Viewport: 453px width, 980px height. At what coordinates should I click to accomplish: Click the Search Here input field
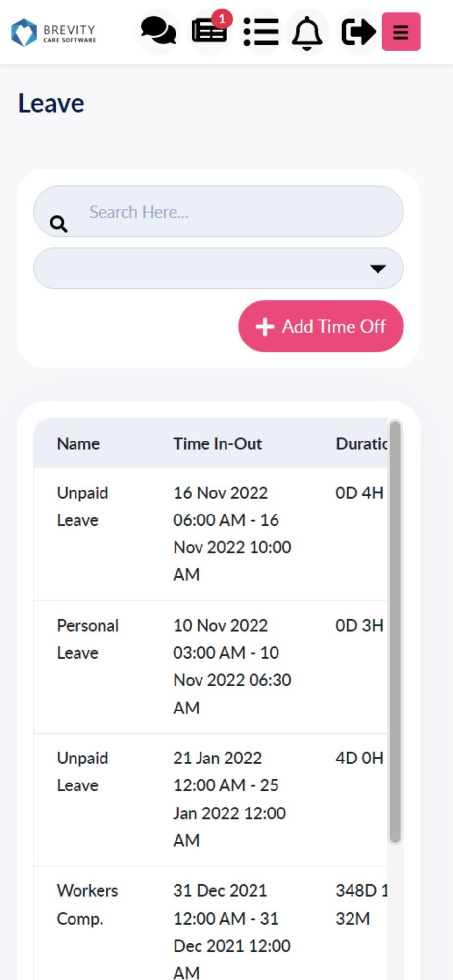point(219,211)
